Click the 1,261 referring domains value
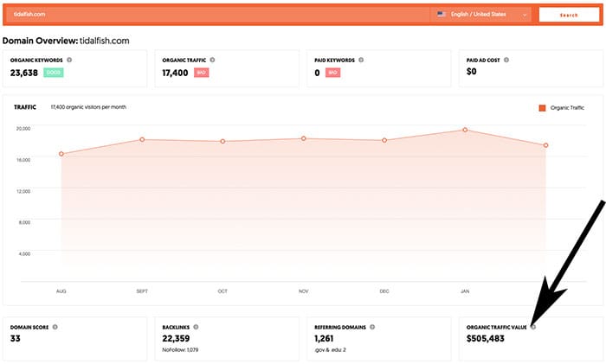Viewport: 606px width, 364px height. [x=324, y=339]
